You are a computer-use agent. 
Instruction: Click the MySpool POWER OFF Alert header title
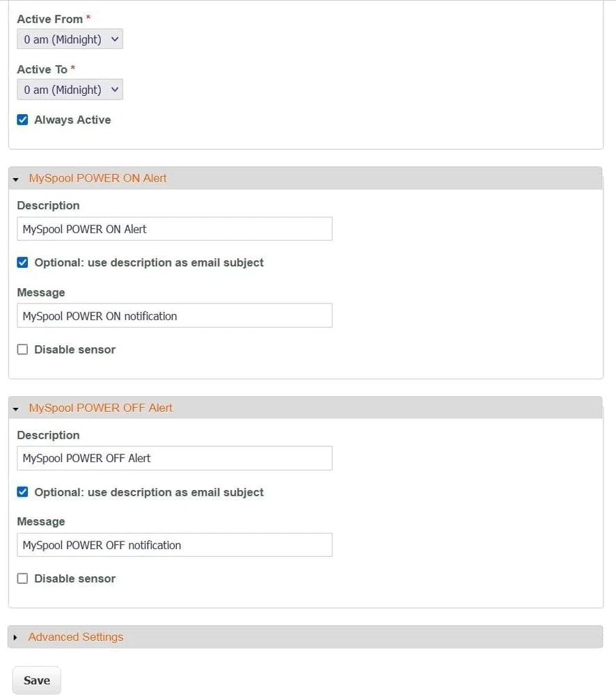[x=100, y=408]
